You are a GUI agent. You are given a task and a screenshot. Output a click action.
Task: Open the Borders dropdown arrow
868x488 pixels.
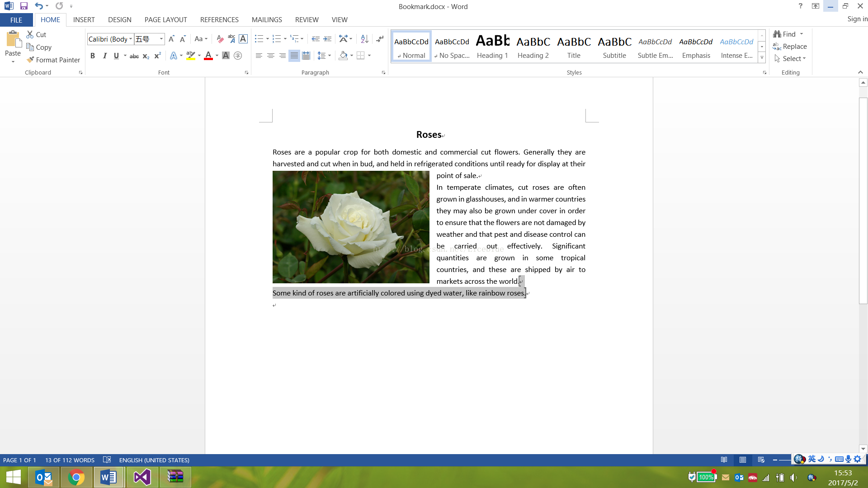(x=369, y=56)
